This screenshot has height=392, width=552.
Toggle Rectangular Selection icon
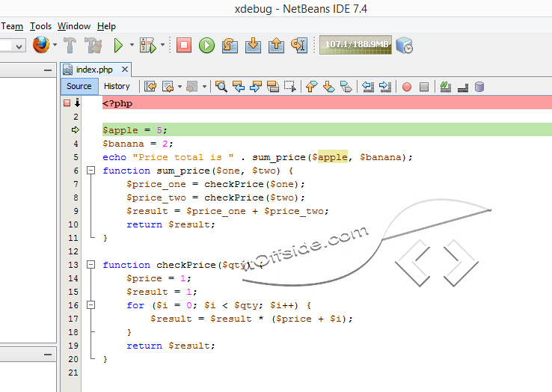click(290, 86)
